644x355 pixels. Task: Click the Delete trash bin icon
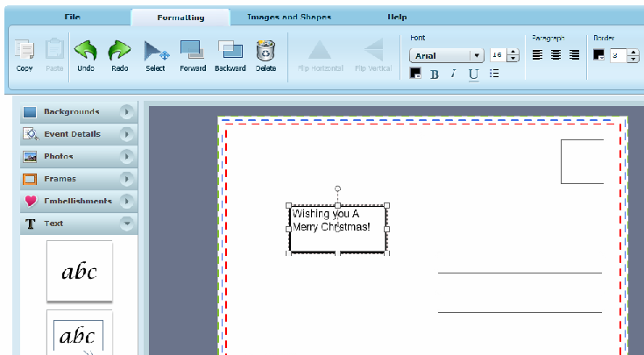pos(265,51)
